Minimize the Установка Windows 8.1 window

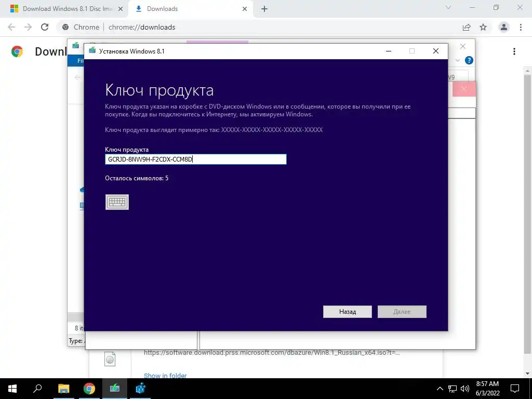click(389, 51)
